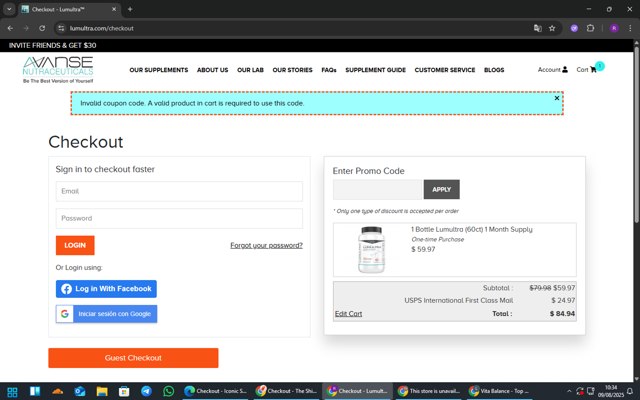Open the Forgot your password link

(267, 245)
